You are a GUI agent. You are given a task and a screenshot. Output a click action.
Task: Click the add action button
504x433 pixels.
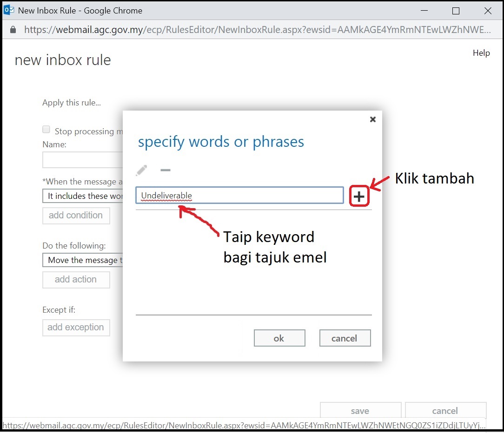tap(76, 280)
